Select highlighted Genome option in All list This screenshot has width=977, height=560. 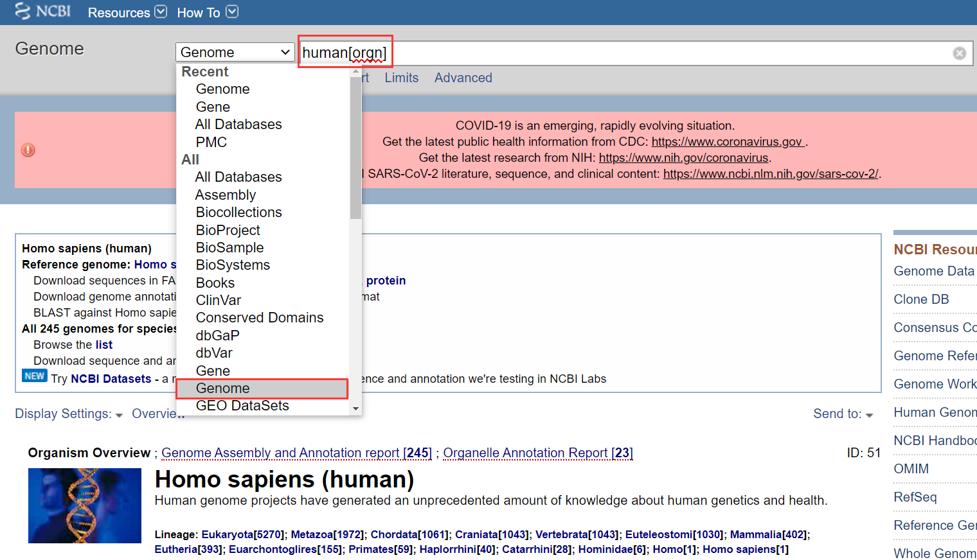click(x=262, y=389)
